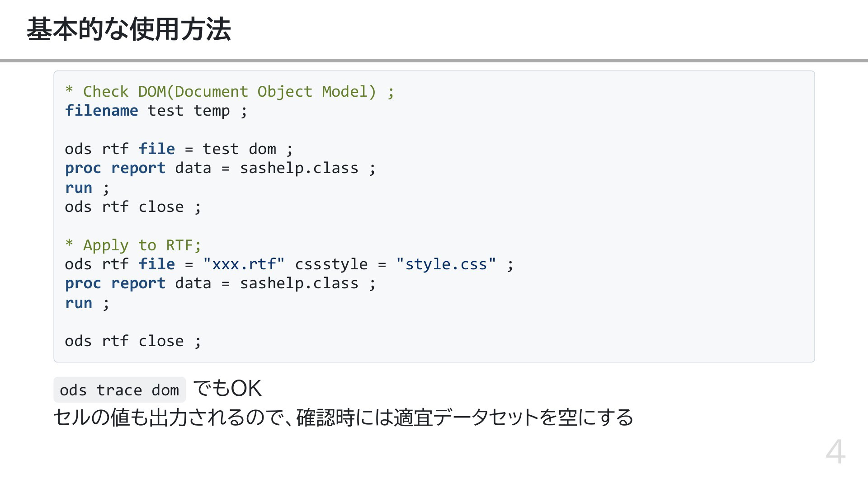Click the 'ods rtf file = test dom' line
This screenshot has width=868, height=488.
click(179, 149)
